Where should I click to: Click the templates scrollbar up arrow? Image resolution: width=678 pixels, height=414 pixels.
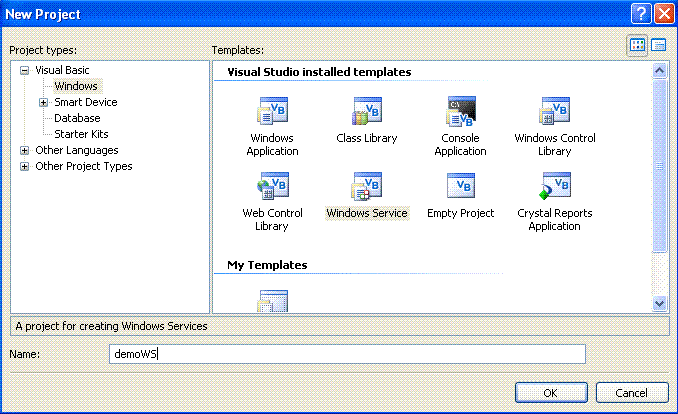659,70
